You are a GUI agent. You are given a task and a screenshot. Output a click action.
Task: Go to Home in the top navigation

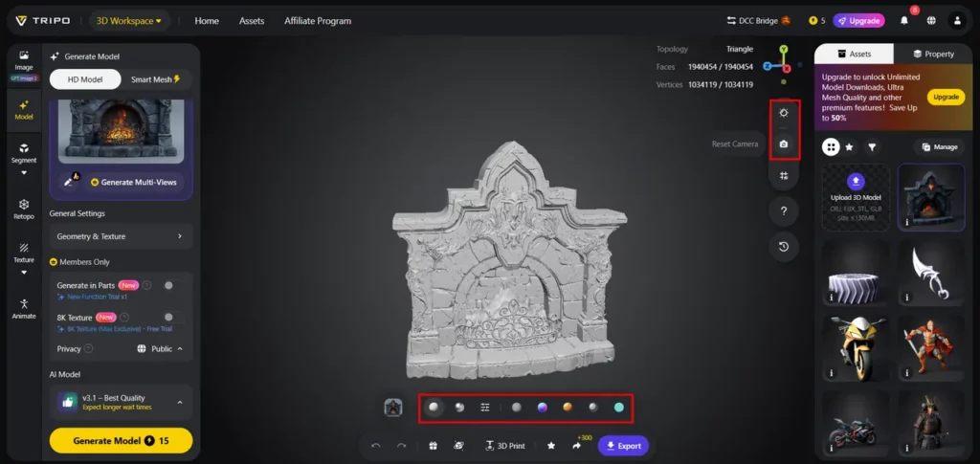(207, 21)
